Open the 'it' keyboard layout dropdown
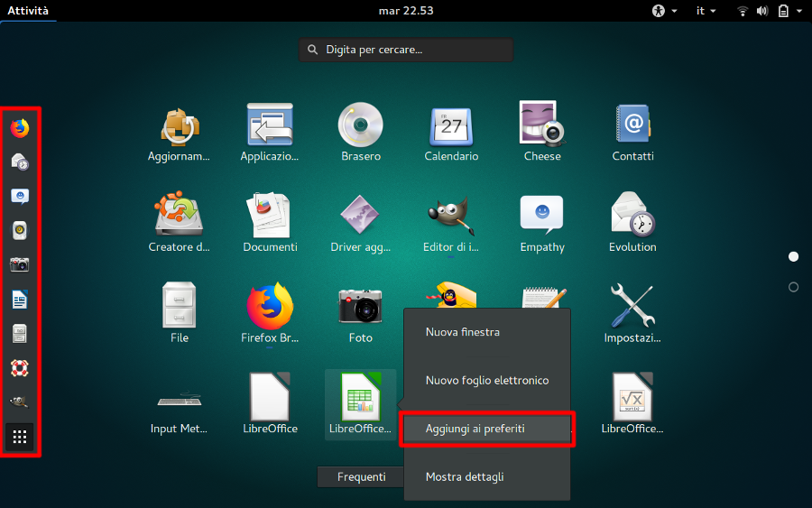The height and width of the screenshot is (508, 812). click(x=706, y=11)
